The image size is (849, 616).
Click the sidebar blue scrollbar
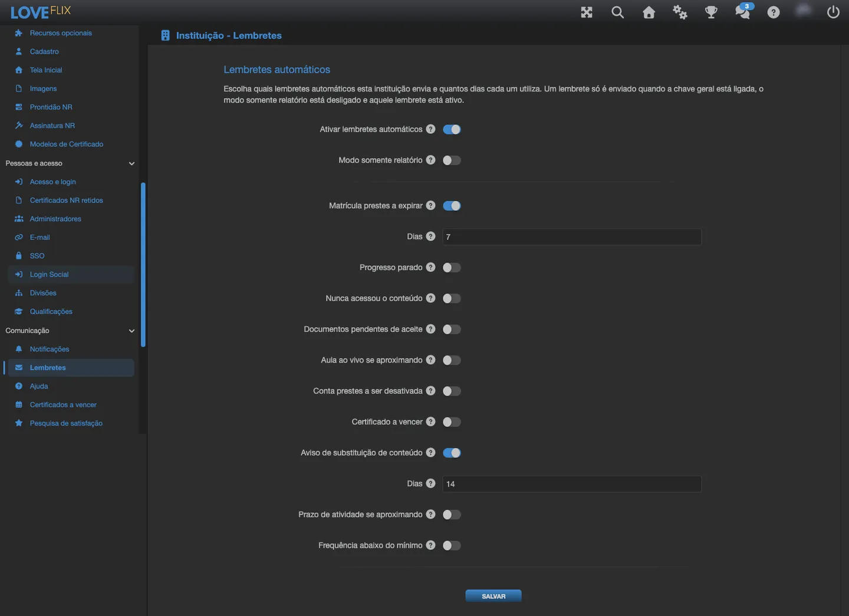143,265
